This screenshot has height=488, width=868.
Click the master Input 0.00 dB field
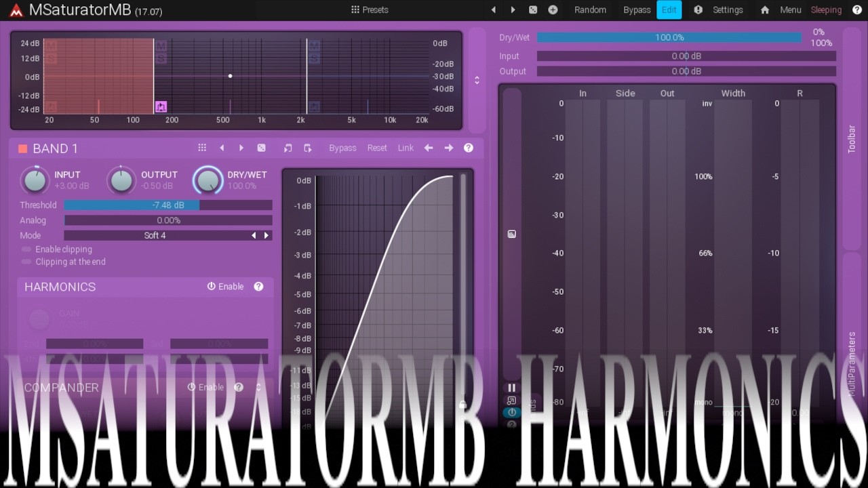coord(686,56)
